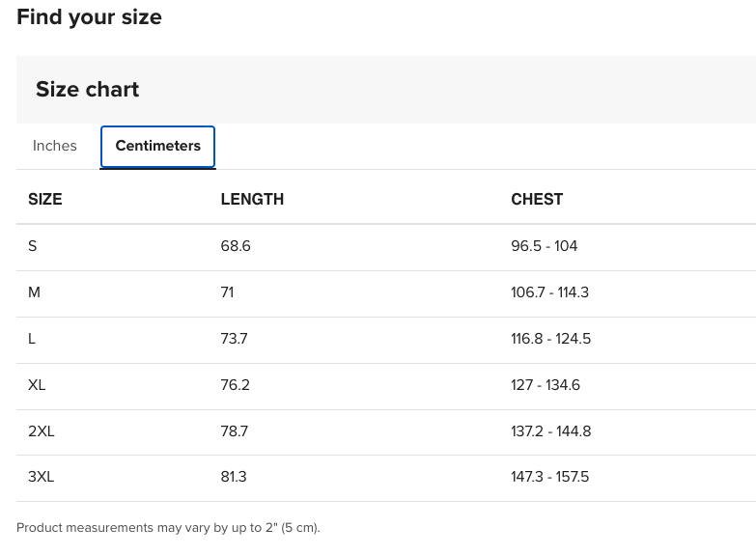Click chest range 106.7 - 114.3
756x555 pixels.
coord(549,292)
